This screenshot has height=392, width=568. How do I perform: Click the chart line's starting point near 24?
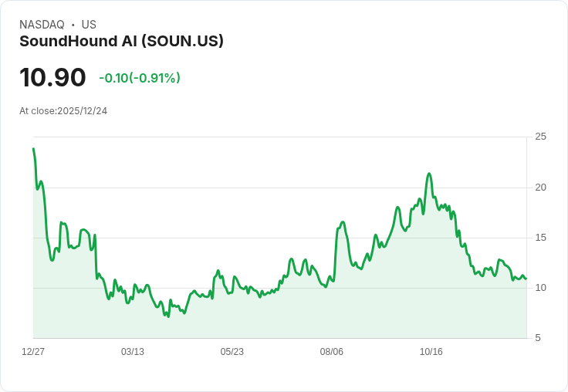pyautogui.click(x=33, y=148)
